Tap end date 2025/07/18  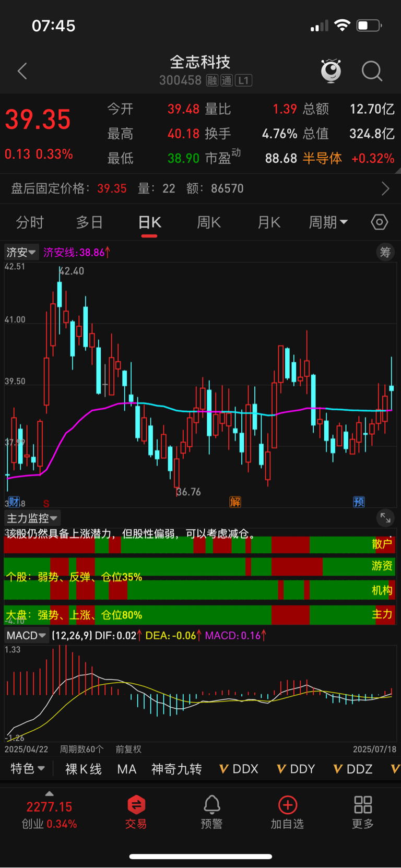tap(374, 749)
